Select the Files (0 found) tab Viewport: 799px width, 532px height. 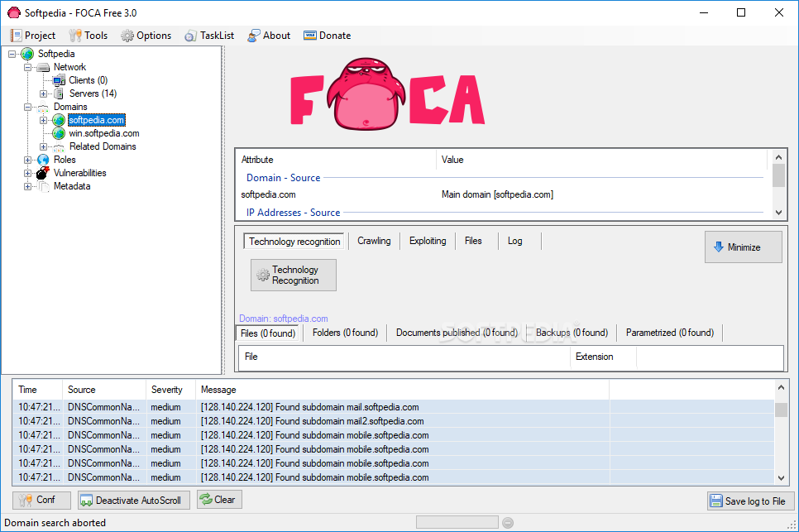pos(267,333)
